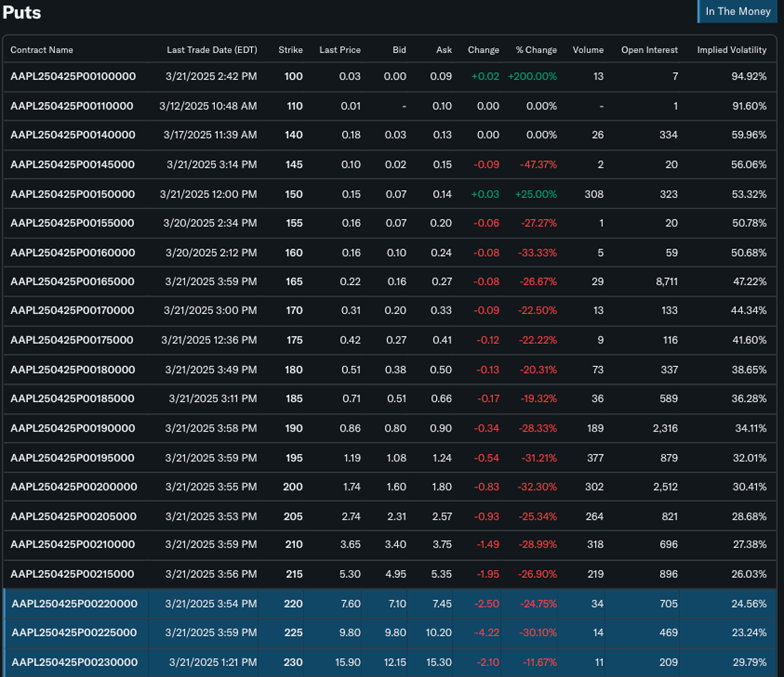
Task: Open contract AAPL250425P00150000
Action: [73, 194]
